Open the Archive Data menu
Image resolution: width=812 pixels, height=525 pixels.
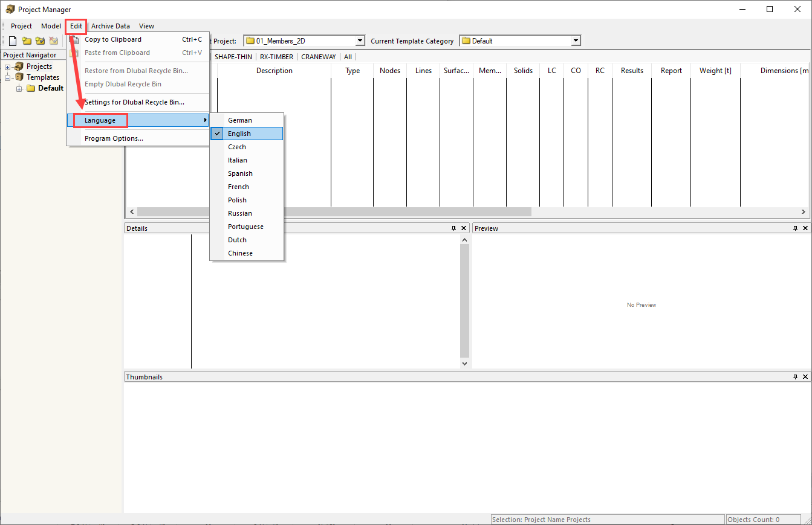[111, 26]
